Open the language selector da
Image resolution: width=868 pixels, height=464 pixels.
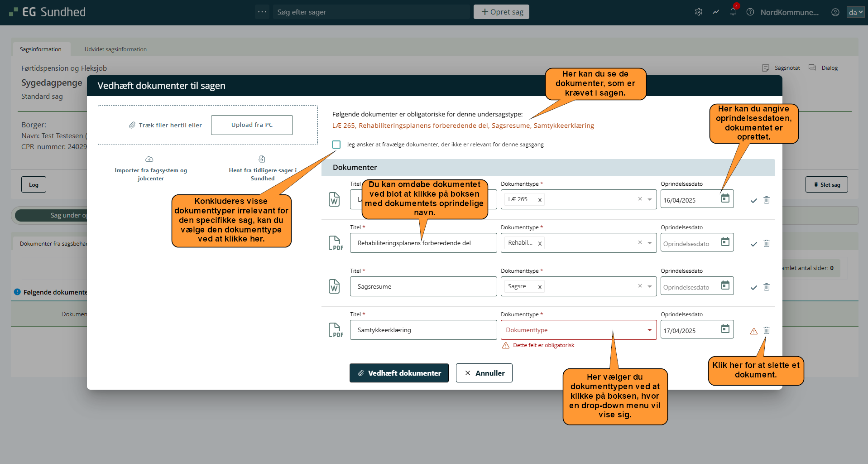click(x=855, y=12)
